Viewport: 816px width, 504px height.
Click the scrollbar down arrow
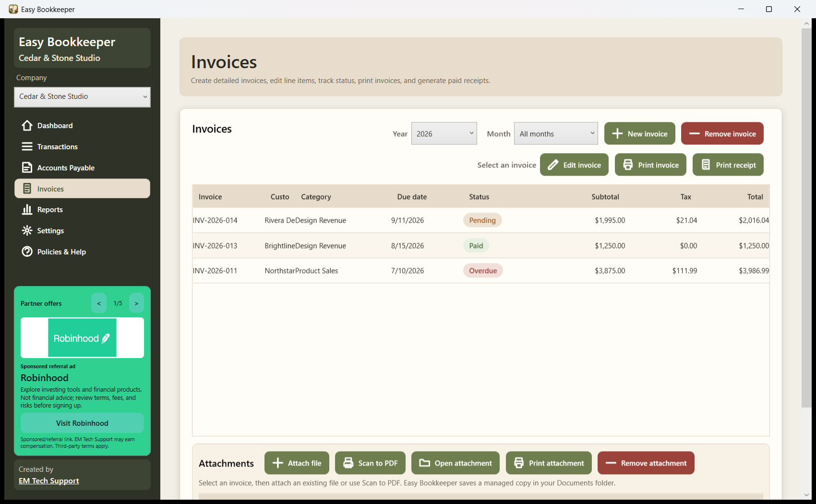pos(806,495)
